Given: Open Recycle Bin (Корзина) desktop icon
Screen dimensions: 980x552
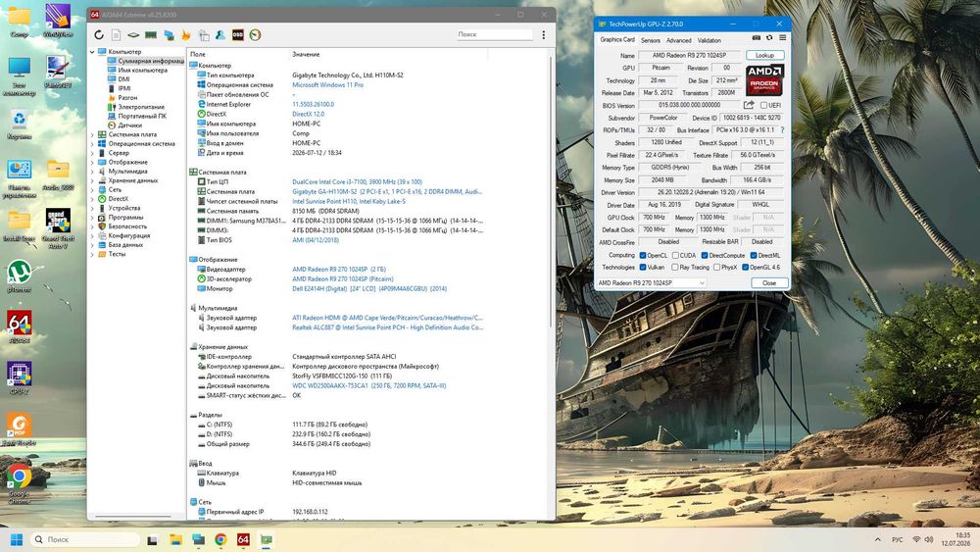Looking at the screenshot, I should tap(20, 124).
